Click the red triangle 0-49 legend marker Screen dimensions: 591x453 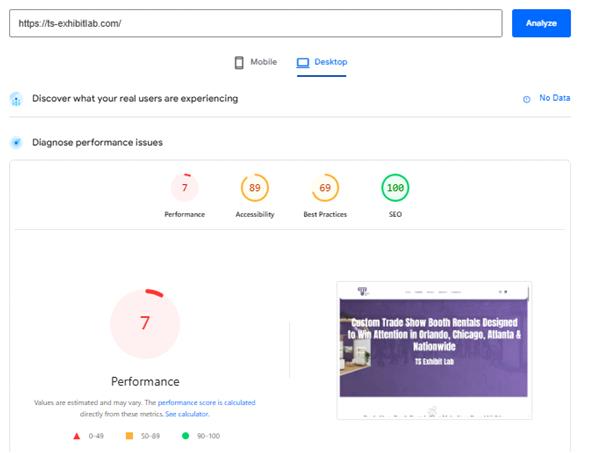coord(77,436)
